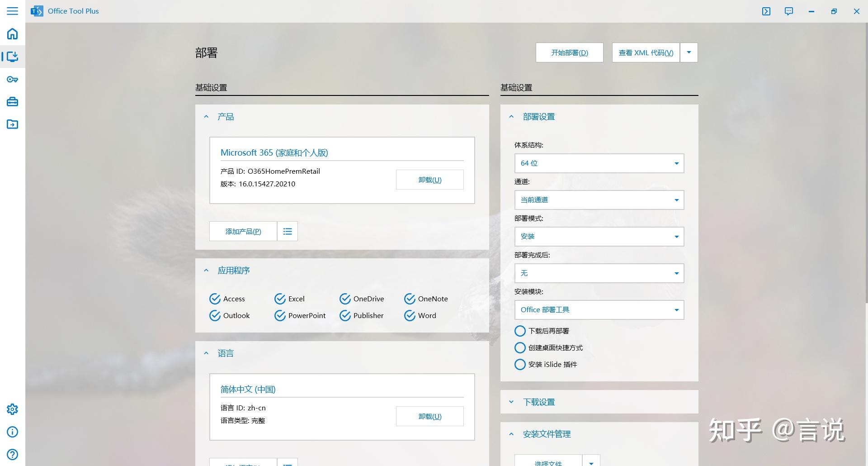
Task: Uncheck the OneDrive application
Action: 362,299
